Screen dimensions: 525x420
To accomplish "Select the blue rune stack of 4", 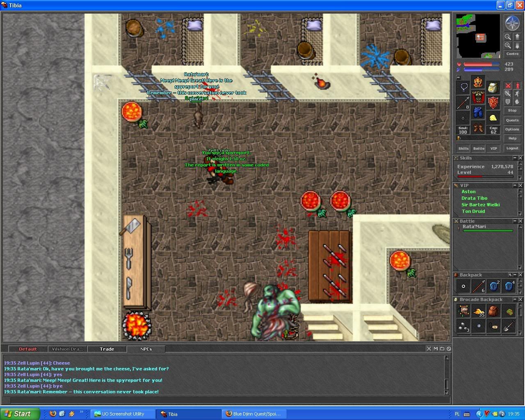I will (509, 286).
